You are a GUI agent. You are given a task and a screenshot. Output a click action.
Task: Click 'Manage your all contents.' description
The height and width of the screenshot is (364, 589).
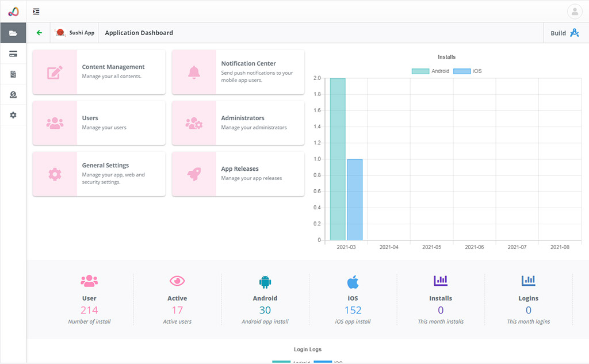[x=112, y=76]
